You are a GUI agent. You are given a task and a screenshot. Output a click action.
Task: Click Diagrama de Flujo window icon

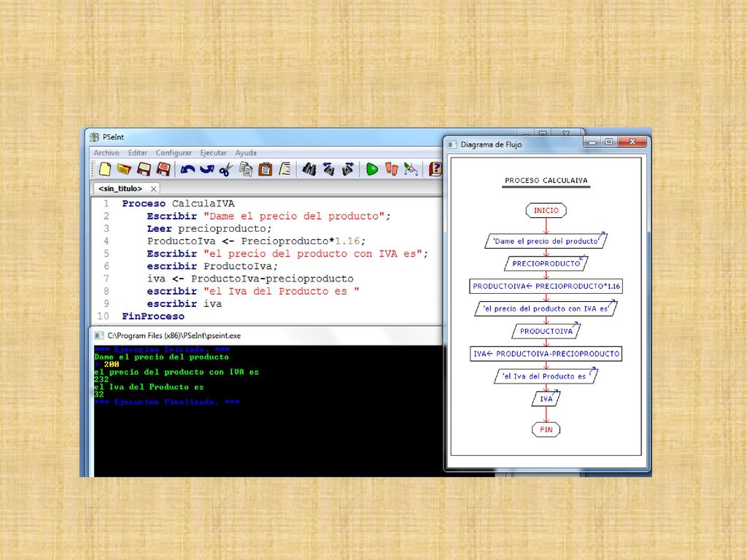[452, 144]
